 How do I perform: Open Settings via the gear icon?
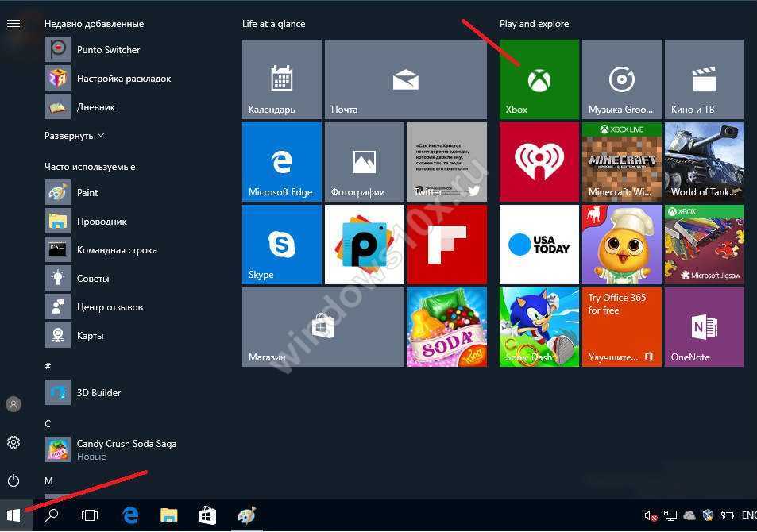(14, 442)
